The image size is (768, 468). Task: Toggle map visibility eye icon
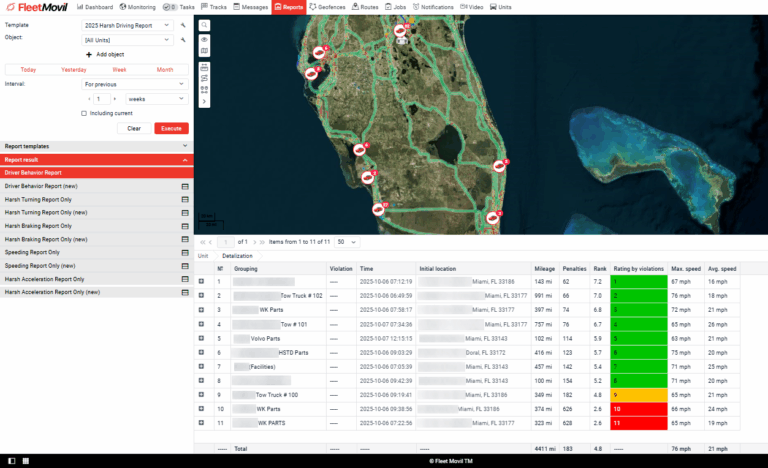click(x=204, y=39)
